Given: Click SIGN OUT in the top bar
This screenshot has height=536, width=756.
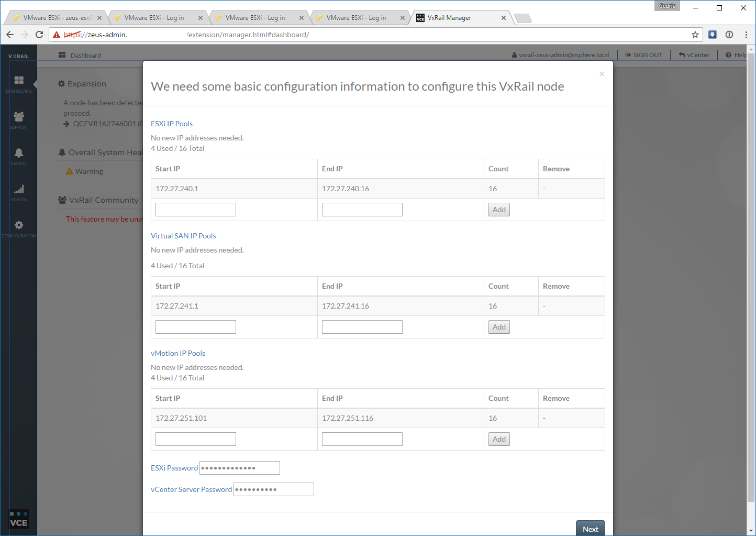Looking at the screenshot, I should [643, 55].
